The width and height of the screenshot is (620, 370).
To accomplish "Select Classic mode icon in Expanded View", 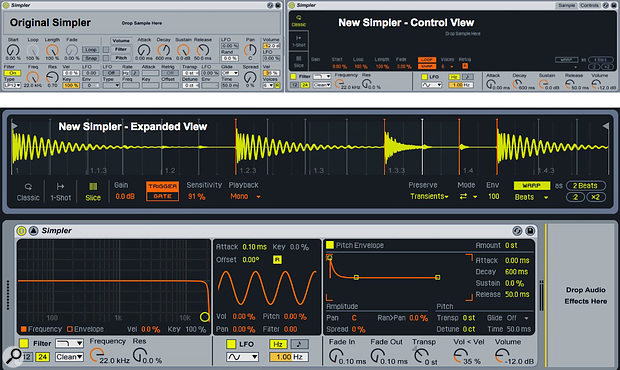I will 28,187.
